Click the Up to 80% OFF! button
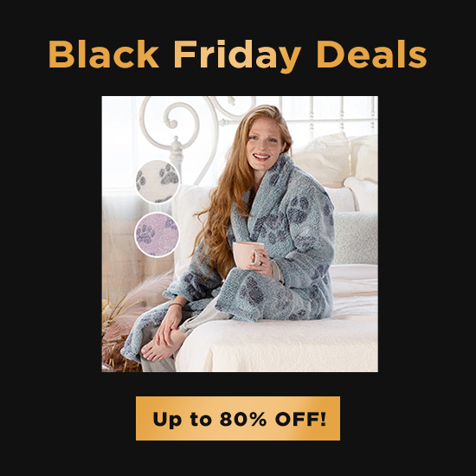The image size is (476, 476). (238, 418)
